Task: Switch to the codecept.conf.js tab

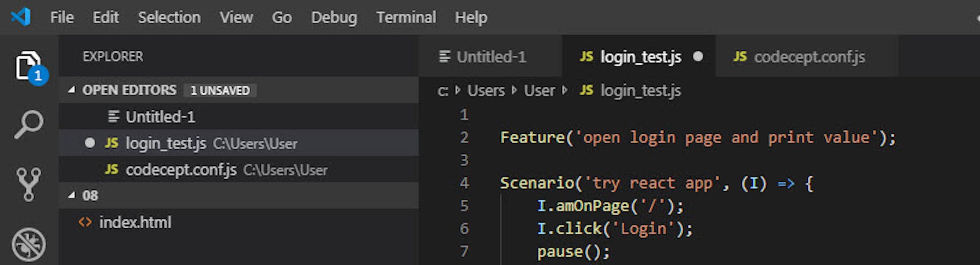Action: tap(807, 56)
